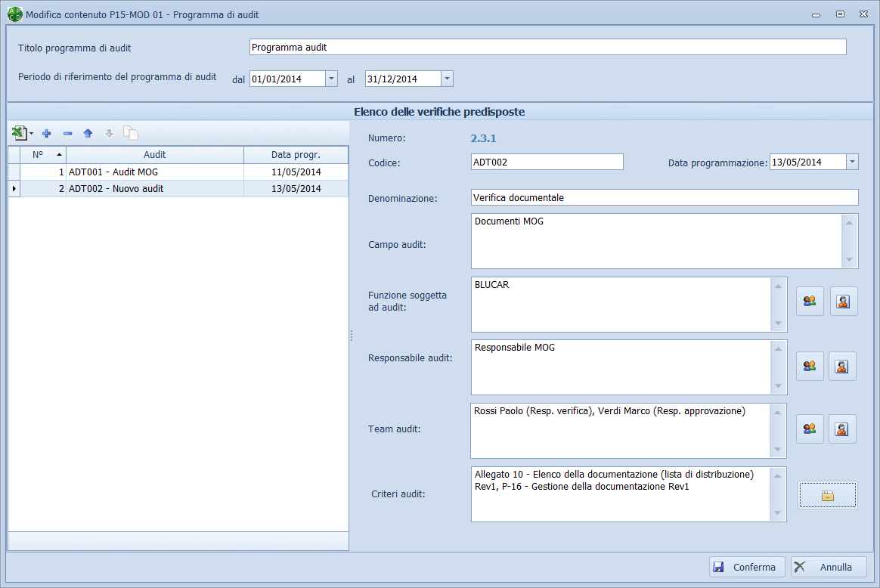Expand the Data programmazione date dropdown
This screenshot has height=588, width=880.
pyautogui.click(x=852, y=162)
